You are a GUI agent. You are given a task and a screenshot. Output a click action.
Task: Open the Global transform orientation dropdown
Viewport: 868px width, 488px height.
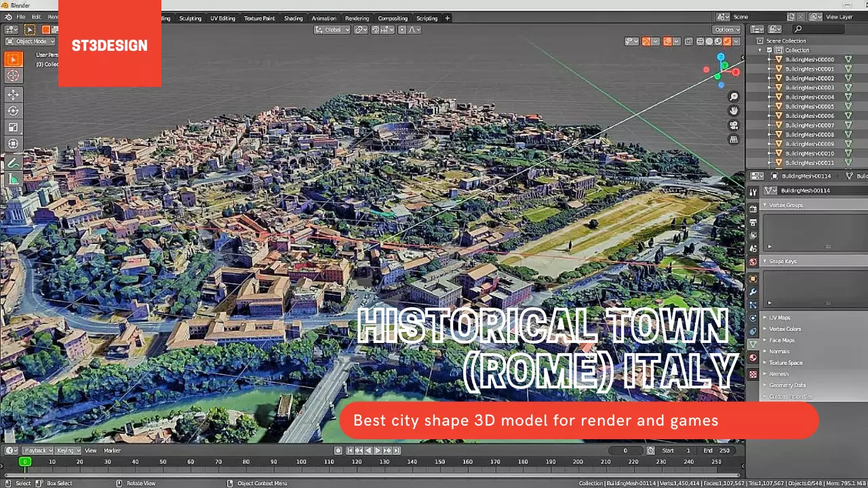point(332,30)
